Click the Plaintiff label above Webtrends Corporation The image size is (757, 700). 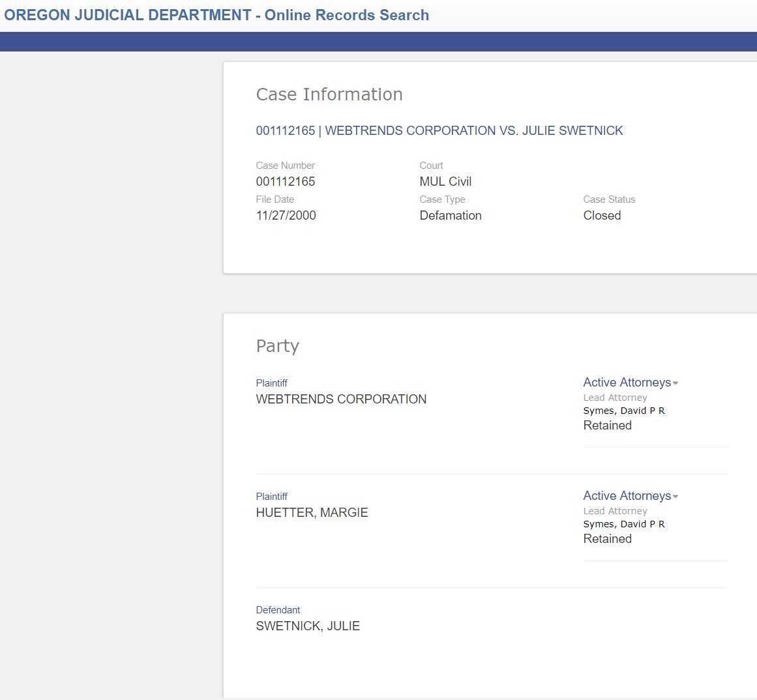pos(271,383)
